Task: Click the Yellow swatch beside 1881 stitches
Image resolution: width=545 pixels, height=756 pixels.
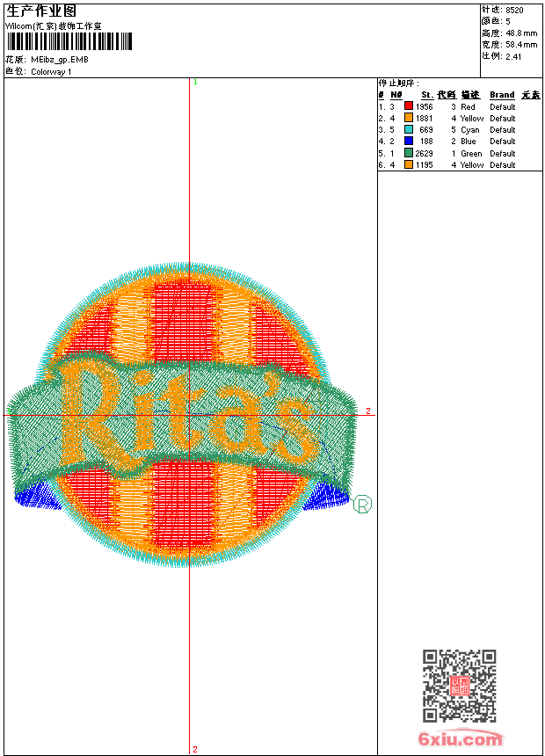Action: pos(409,118)
